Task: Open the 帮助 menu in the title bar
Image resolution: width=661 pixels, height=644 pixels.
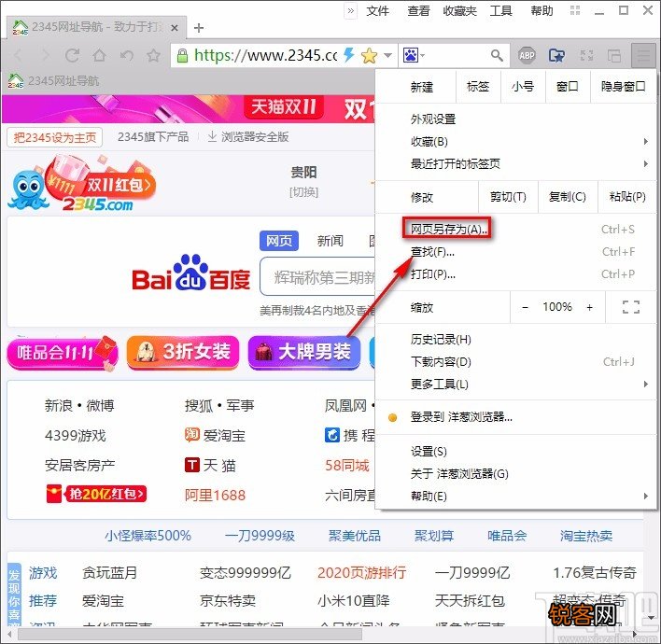Action: coord(541,11)
